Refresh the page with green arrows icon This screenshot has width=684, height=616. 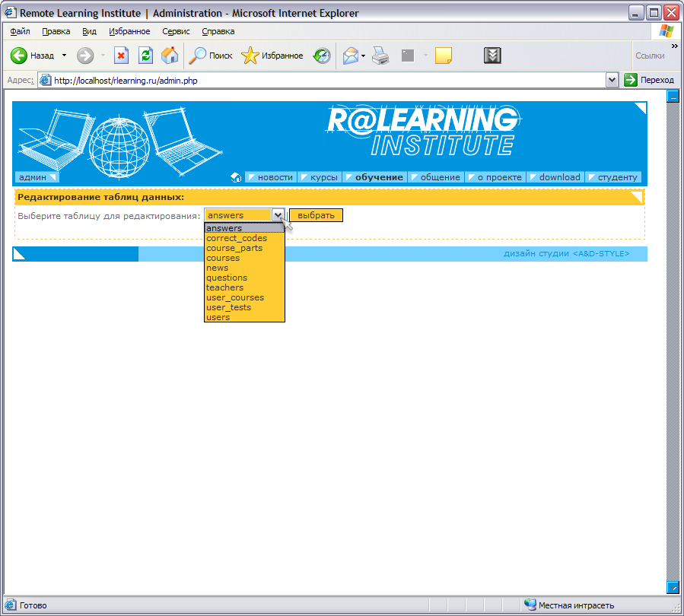[x=145, y=56]
